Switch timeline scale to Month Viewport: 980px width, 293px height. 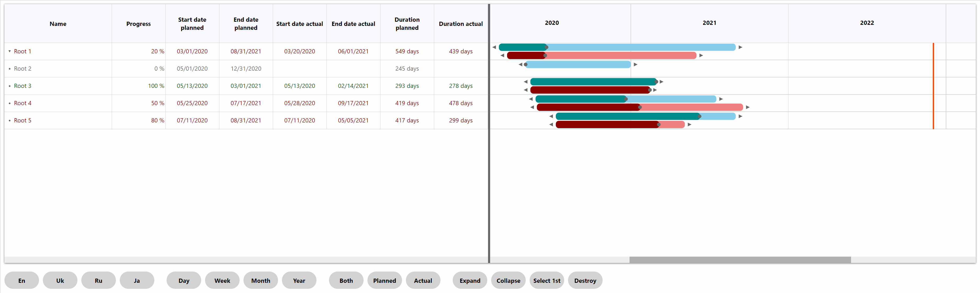tap(260, 280)
